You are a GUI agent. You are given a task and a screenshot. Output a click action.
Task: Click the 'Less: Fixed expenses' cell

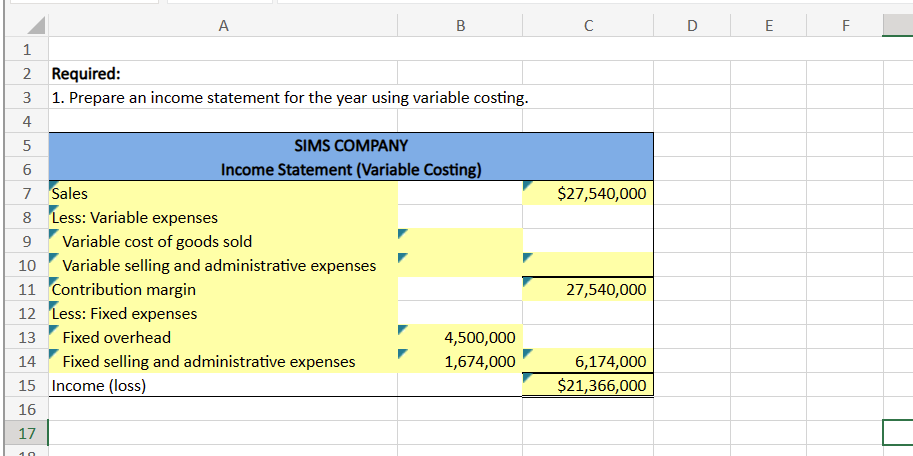point(223,313)
